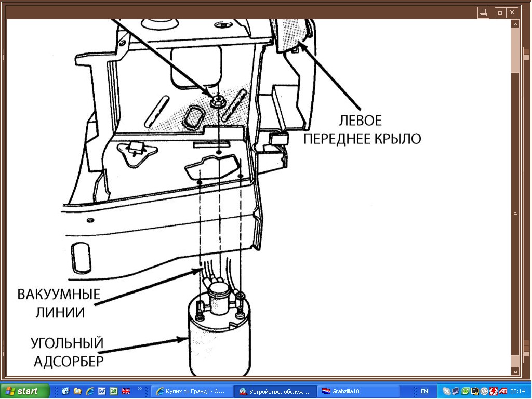Click the ATI tray icon
Image resolution: width=532 pixels, height=399 pixels.
503,391
